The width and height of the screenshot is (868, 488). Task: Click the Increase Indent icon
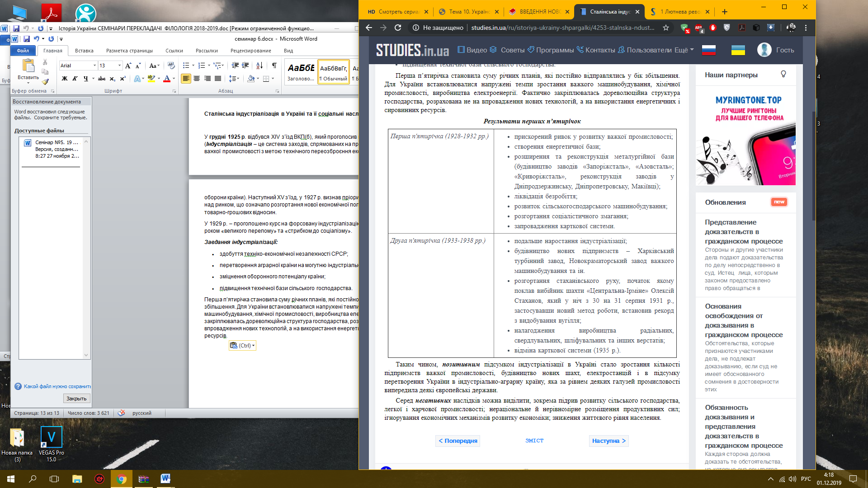pos(245,66)
